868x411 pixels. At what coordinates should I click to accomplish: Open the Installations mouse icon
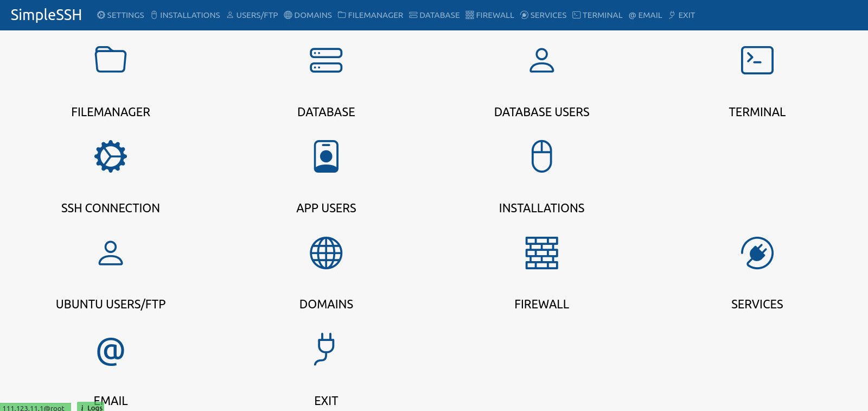tap(541, 156)
